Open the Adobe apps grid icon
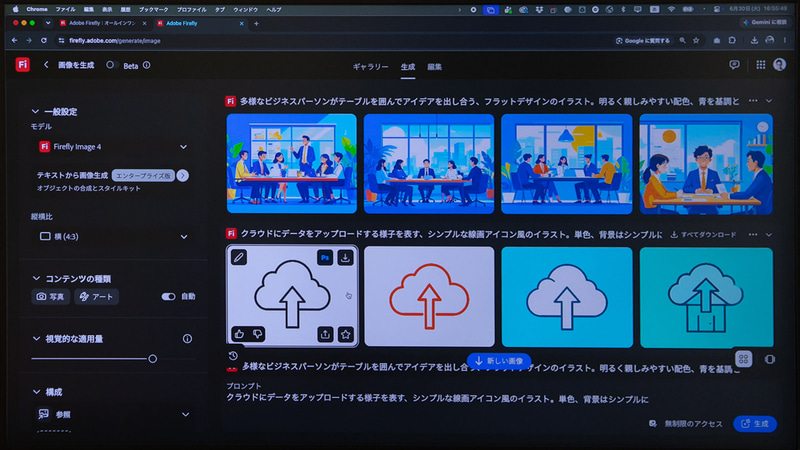Viewport: 800px width, 450px height. (761, 65)
